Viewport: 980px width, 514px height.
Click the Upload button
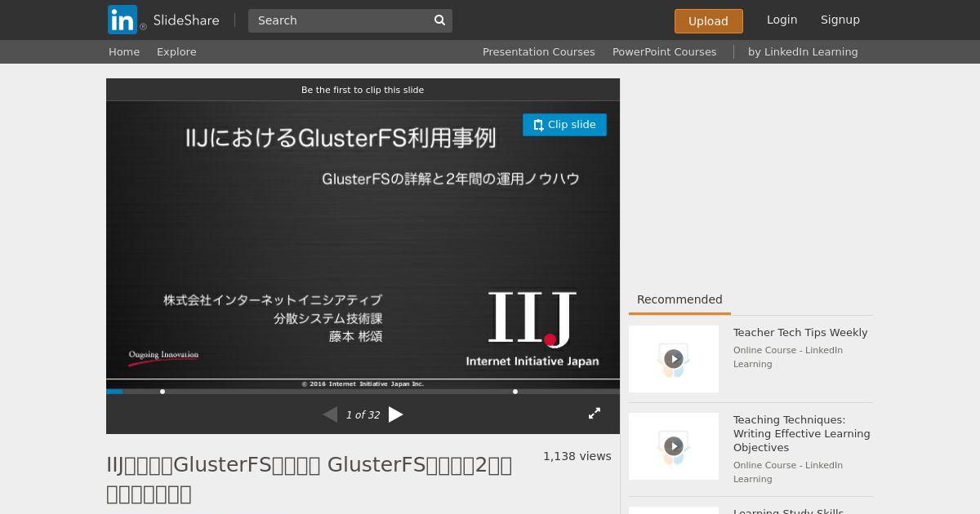coord(708,21)
